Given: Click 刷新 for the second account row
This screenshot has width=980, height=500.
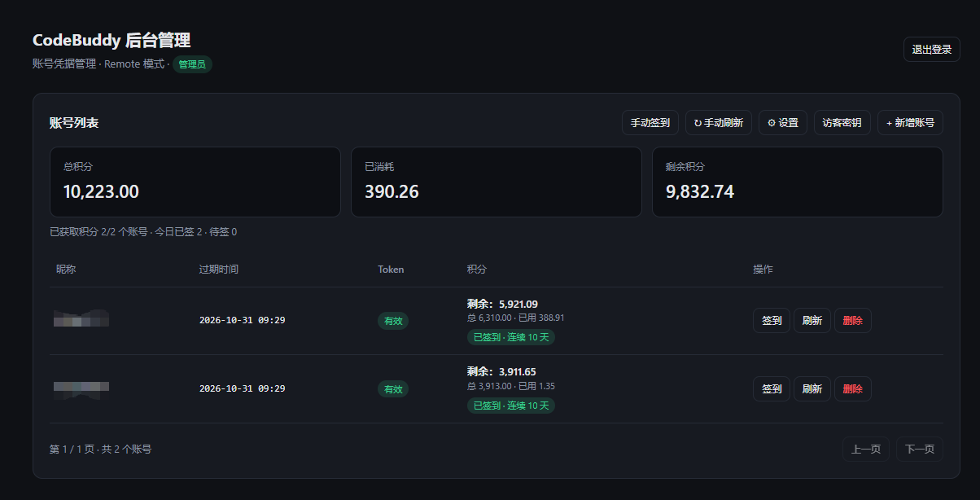Looking at the screenshot, I should click(812, 389).
